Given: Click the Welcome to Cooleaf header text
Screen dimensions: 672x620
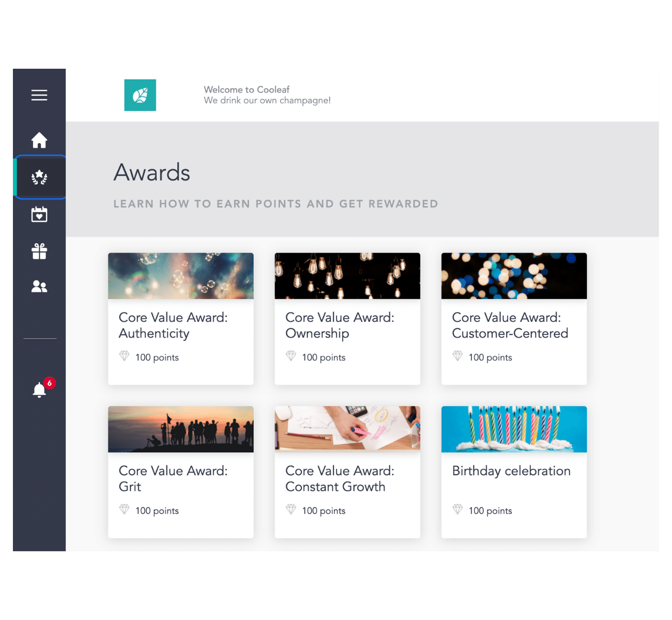Looking at the screenshot, I should pyautogui.click(x=248, y=89).
